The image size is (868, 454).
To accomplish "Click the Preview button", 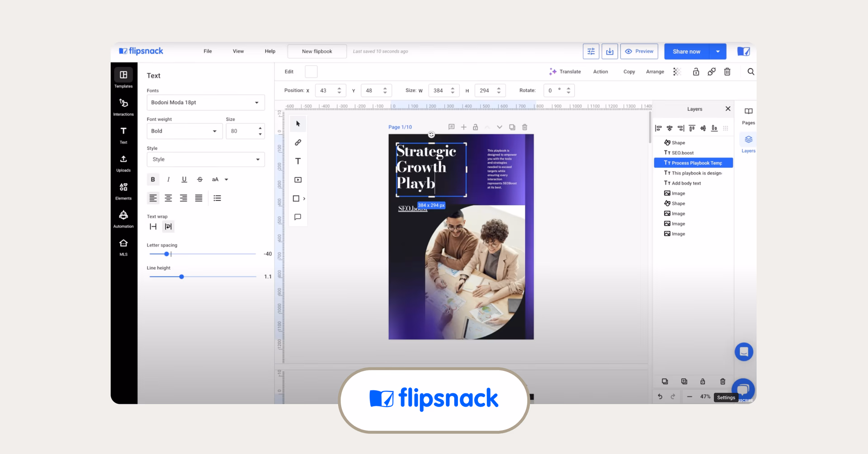I will point(639,51).
